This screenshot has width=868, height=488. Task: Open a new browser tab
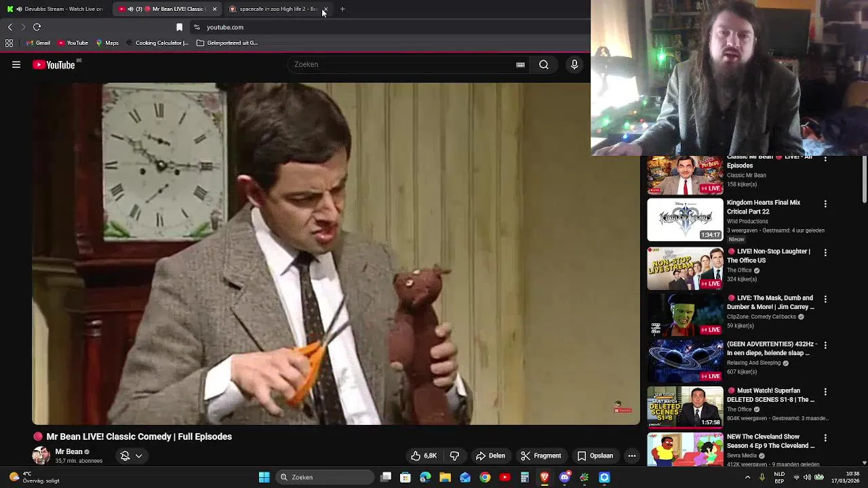click(x=342, y=9)
